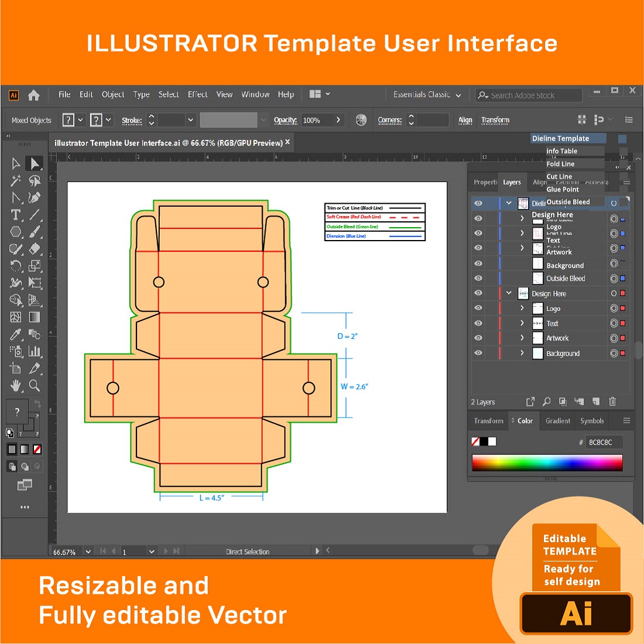Expand the Logo sublayer
The height and width of the screenshot is (644, 644).
[x=522, y=309]
